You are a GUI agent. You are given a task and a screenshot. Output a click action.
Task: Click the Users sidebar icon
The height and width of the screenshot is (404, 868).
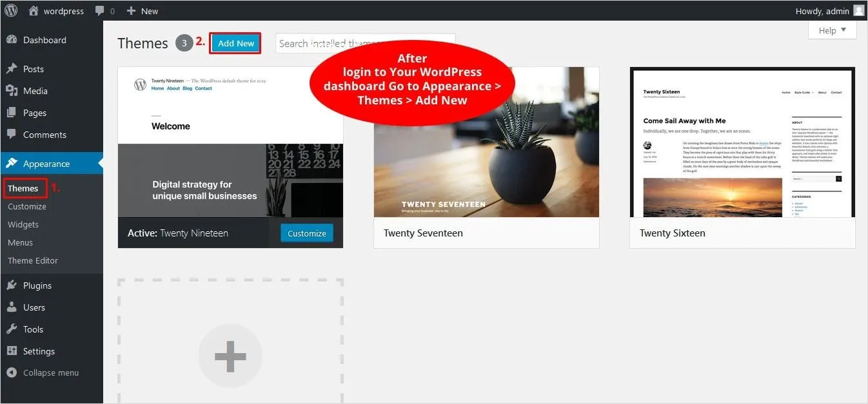click(13, 307)
